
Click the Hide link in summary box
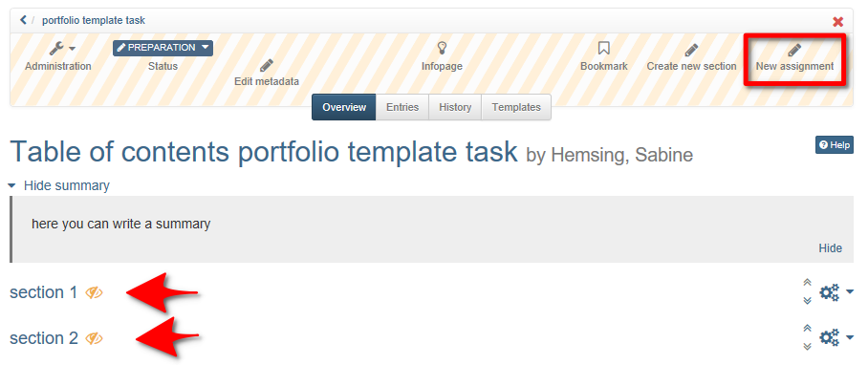(x=831, y=248)
